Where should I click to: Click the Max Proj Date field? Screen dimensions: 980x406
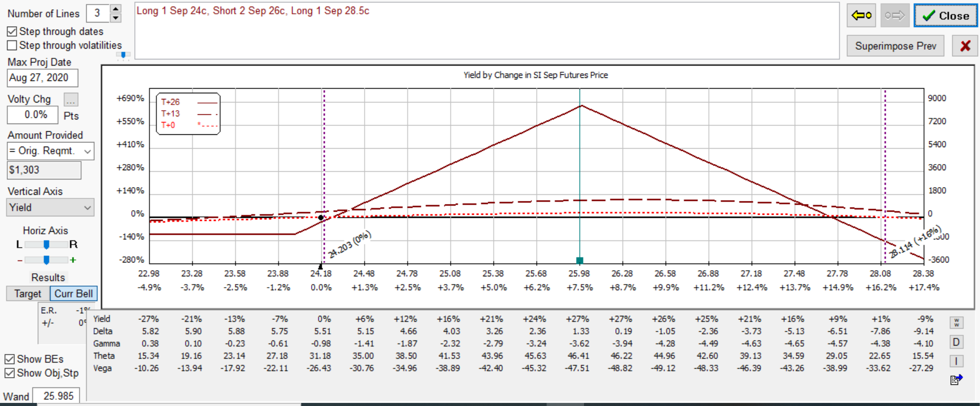click(43, 78)
